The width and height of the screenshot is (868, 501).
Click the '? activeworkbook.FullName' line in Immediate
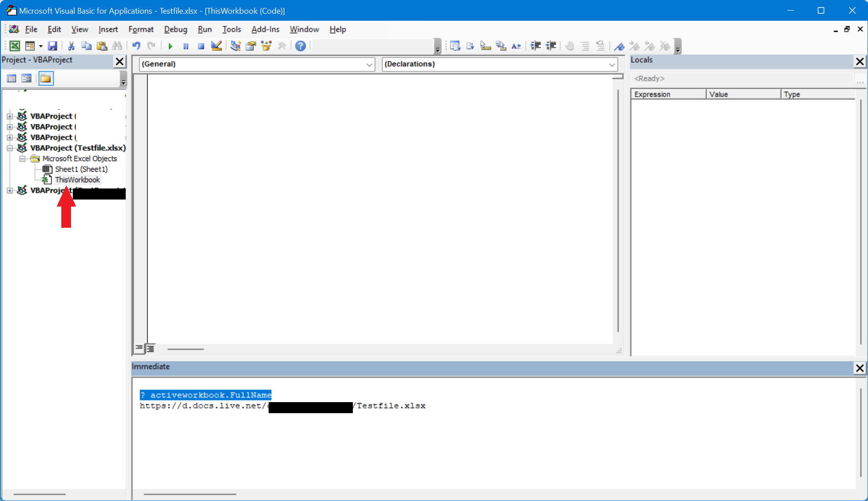click(x=206, y=395)
